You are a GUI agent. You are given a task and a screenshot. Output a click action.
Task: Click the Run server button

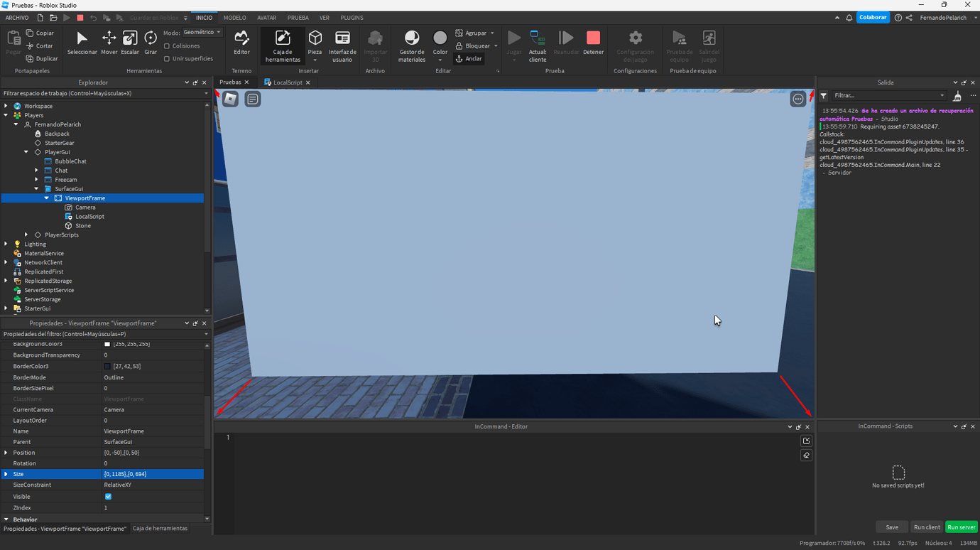(961, 527)
